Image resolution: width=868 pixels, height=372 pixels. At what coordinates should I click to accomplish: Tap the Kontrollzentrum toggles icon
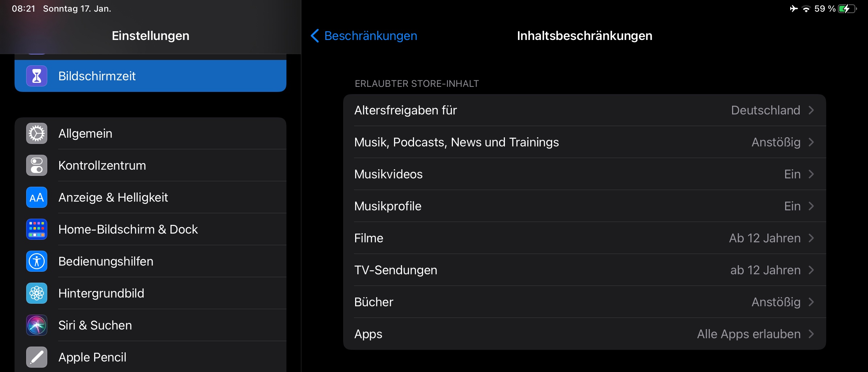coord(37,165)
